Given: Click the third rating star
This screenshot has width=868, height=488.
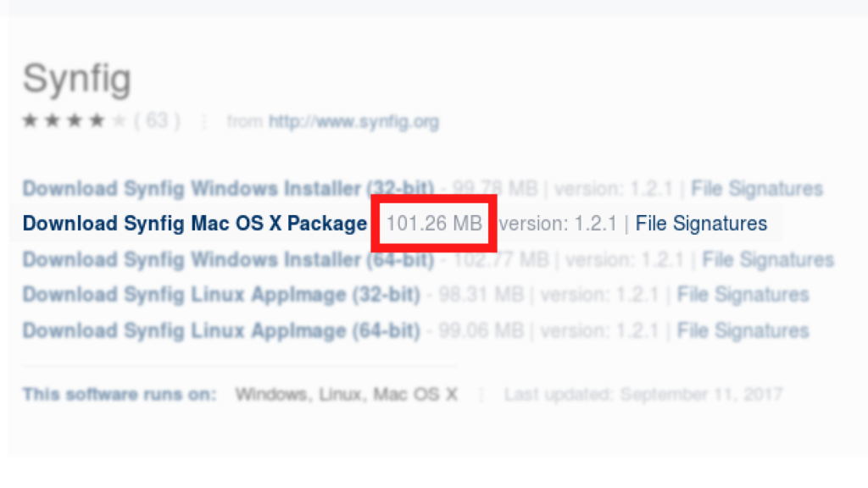Looking at the screenshot, I should [x=75, y=121].
